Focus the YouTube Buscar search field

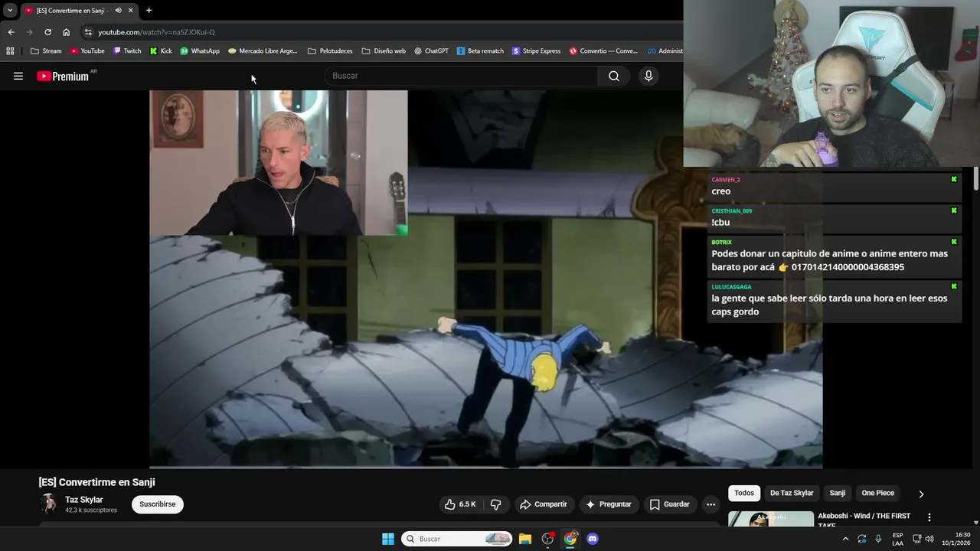[462, 76]
